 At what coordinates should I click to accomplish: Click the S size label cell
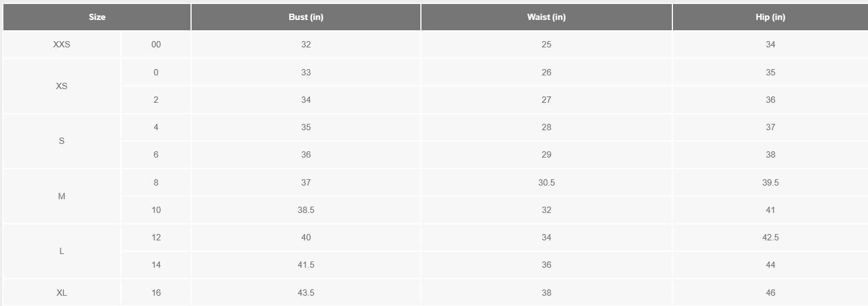coord(62,141)
